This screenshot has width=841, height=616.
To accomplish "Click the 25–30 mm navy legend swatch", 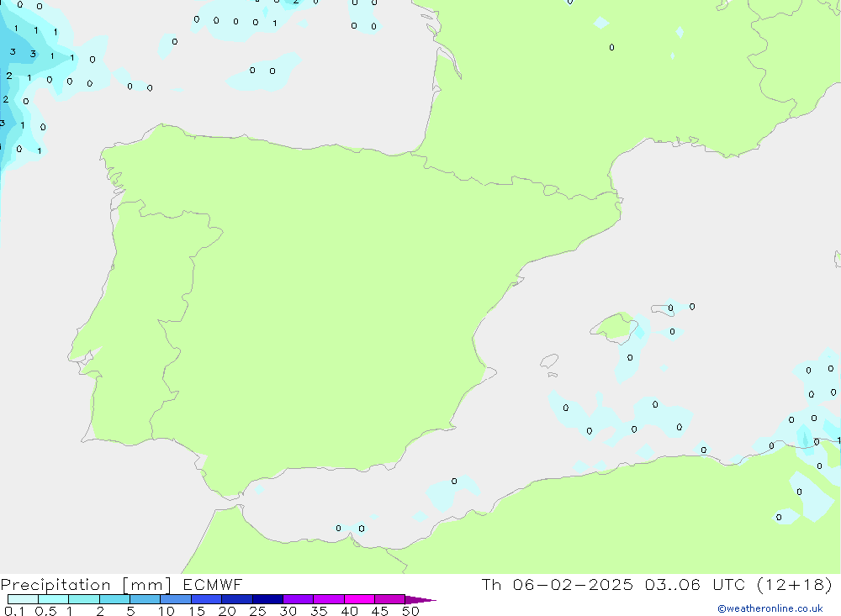I will (x=267, y=599).
